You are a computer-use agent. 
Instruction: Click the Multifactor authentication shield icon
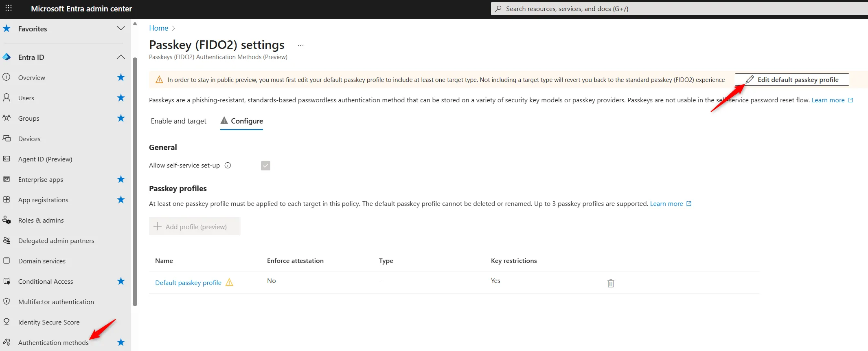tap(7, 302)
